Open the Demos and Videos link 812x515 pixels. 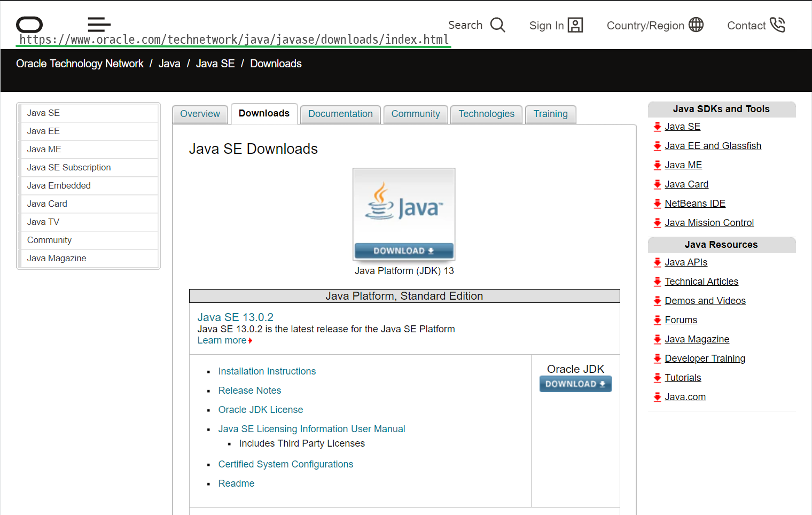click(x=705, y=301)
